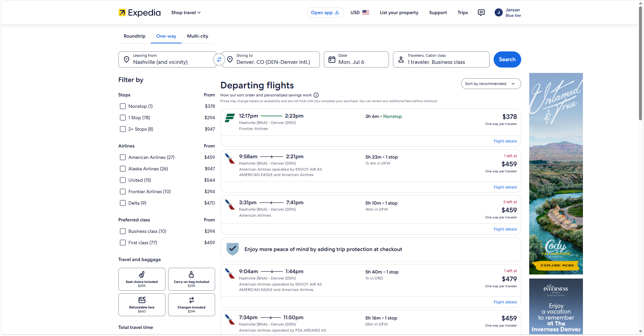
Task: Open Flight details for 9:04am flight
Action: (505, 302)
